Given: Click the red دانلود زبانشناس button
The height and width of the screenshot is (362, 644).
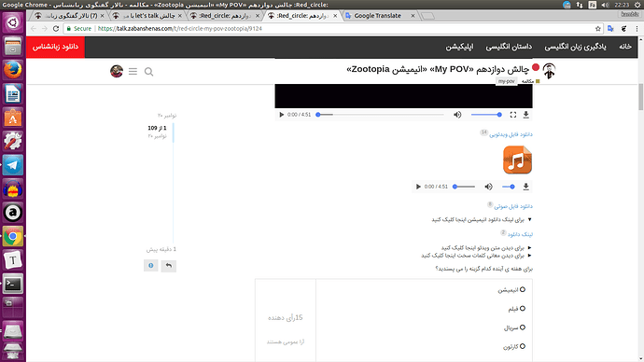Looking at the screenshot, I should coord(55,47).
